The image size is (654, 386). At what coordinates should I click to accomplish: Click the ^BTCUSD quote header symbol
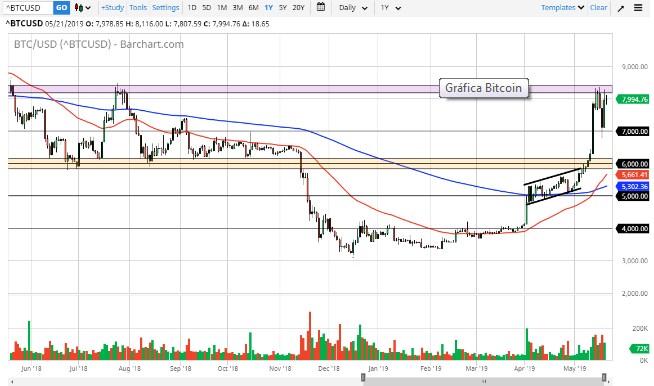[x=24, y=24]
